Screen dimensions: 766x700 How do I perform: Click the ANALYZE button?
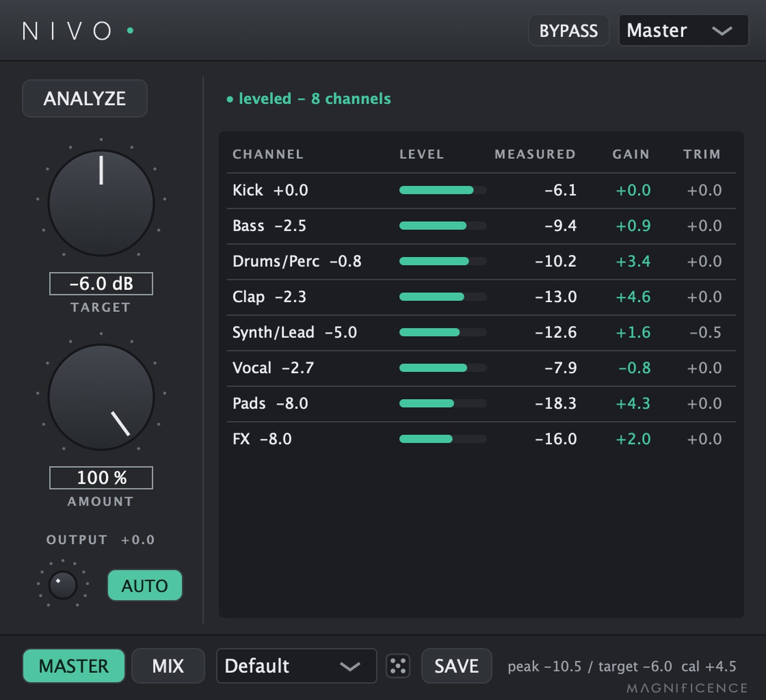coord(85,99)
